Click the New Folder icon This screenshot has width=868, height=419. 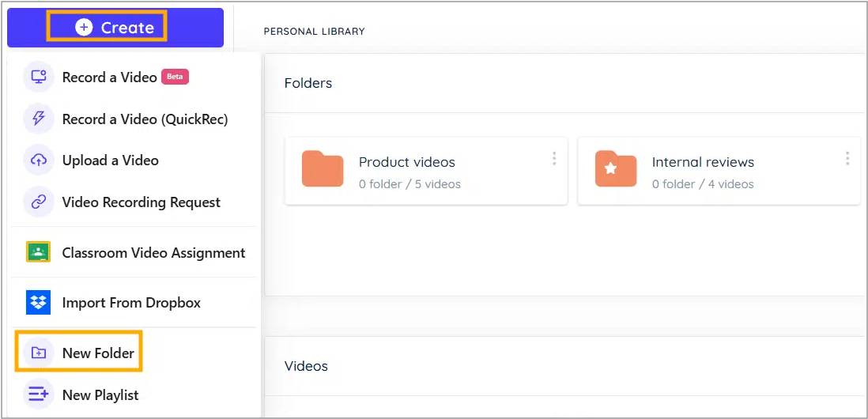38,353
